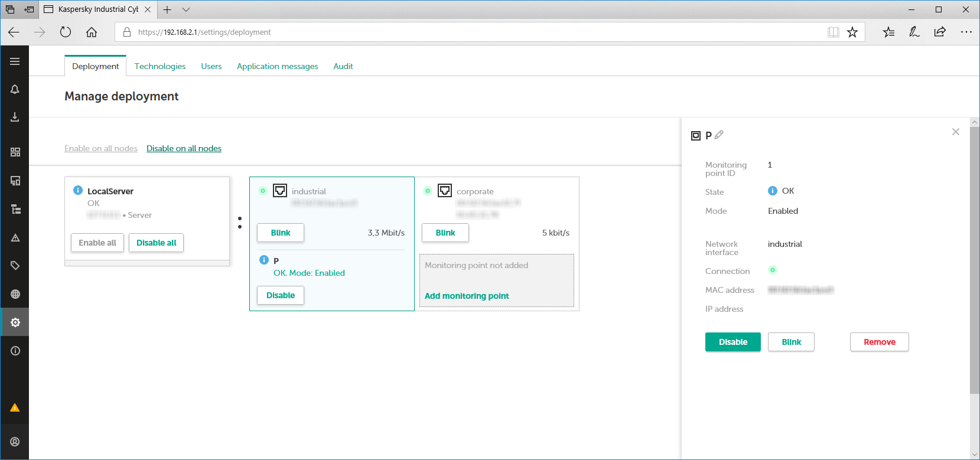The width and height of the screenshot is (980, 460).
Task: Click the settings gear sidebar icon
Action: point(15,322)
